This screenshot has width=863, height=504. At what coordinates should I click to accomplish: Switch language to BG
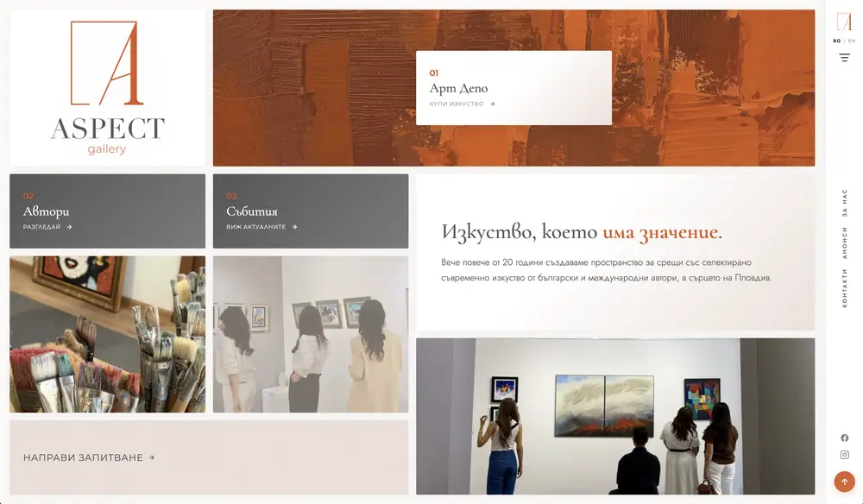pyautogui.click(x=836, y=41)
